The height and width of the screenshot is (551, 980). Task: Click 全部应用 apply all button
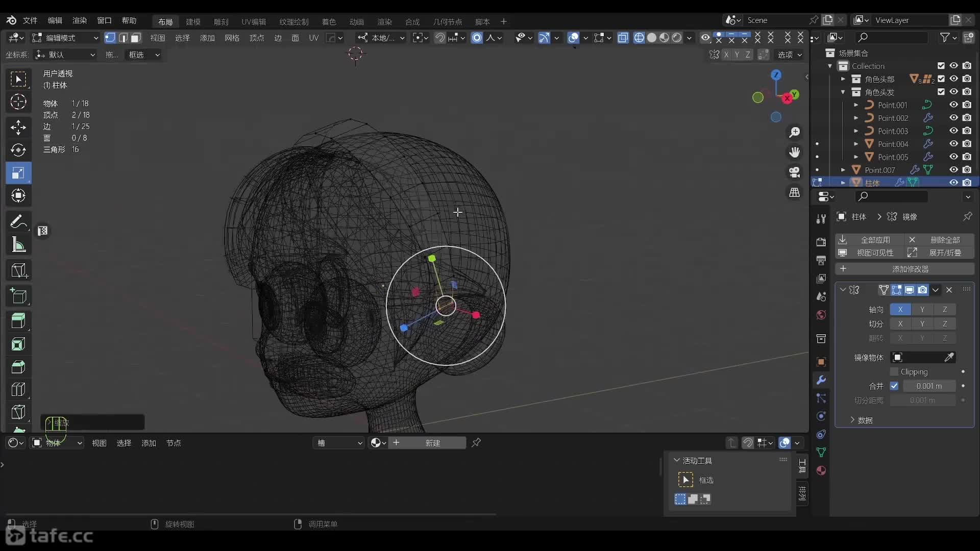869,240
